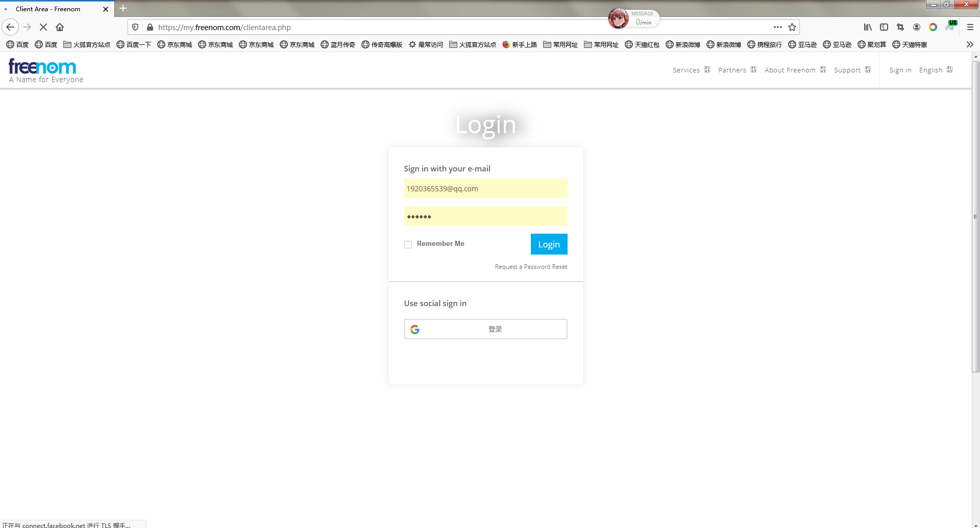This screenshot has height=528, width=980.
Task: Go back using the browser back arrow
Action: tap(10, 27)
